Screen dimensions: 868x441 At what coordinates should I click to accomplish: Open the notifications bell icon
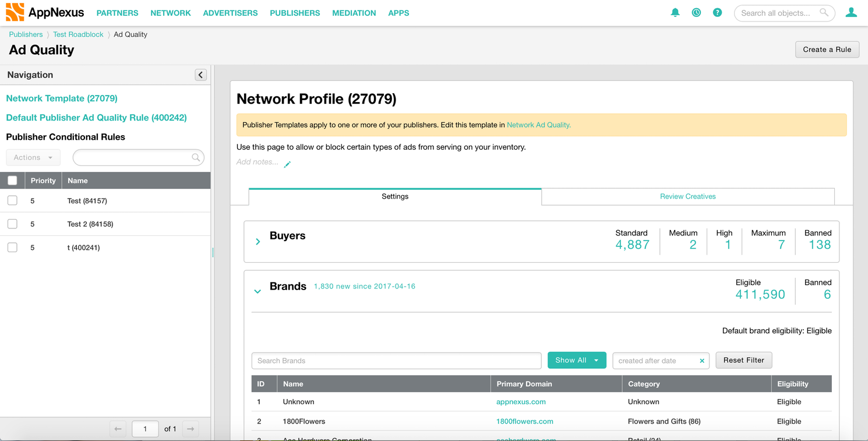tap(675, 12)
